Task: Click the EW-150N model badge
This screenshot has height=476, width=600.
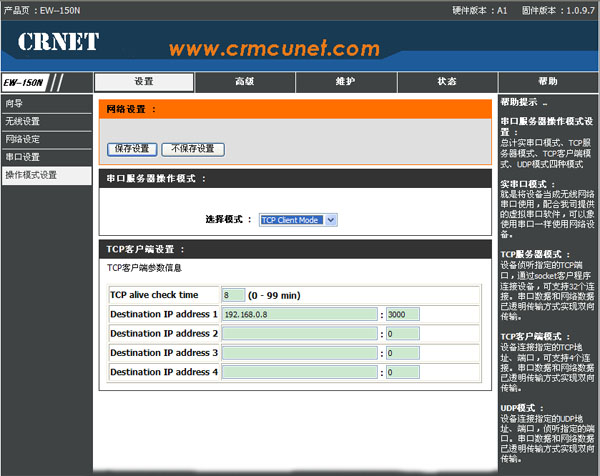Action: click(x=25, y=82)
